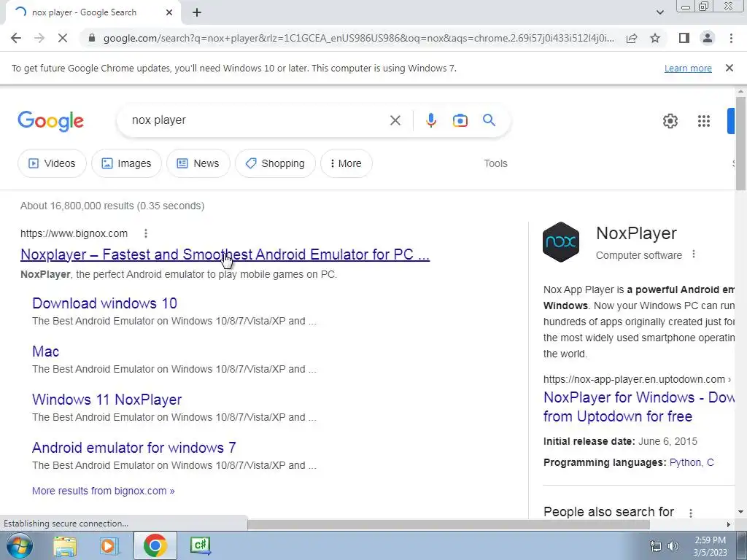Start voice search with the microphone icon
Screen dimensions: 747x560
pos(431,120)
